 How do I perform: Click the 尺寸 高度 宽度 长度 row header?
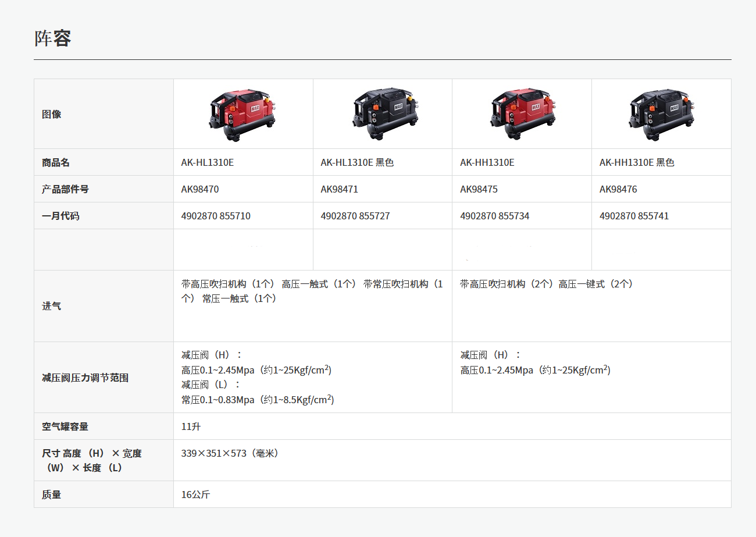[104, 460]
